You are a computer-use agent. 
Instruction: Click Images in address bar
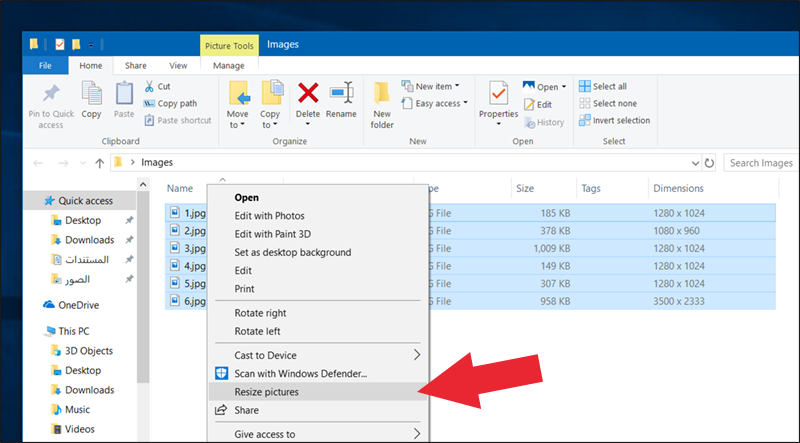tap(157, 163)
